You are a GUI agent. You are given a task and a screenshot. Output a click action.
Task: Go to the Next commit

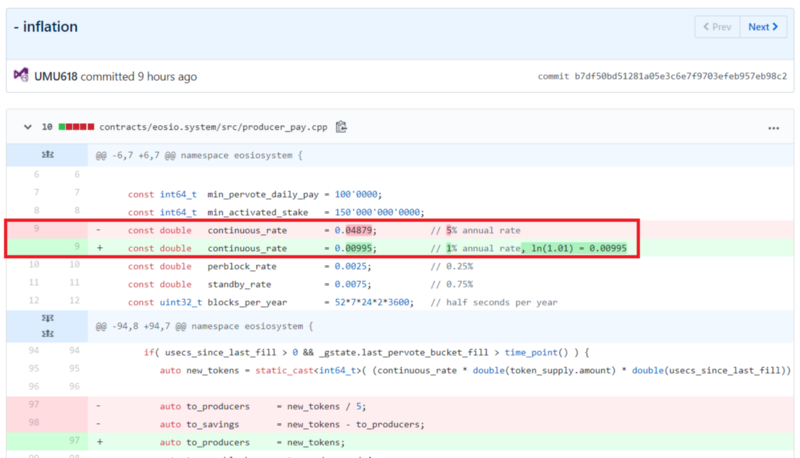click(x=763, y=27)
